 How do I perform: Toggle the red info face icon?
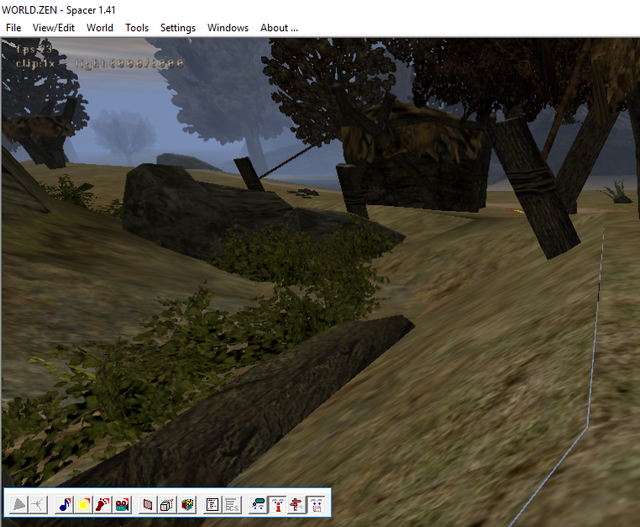click(278, 505)
